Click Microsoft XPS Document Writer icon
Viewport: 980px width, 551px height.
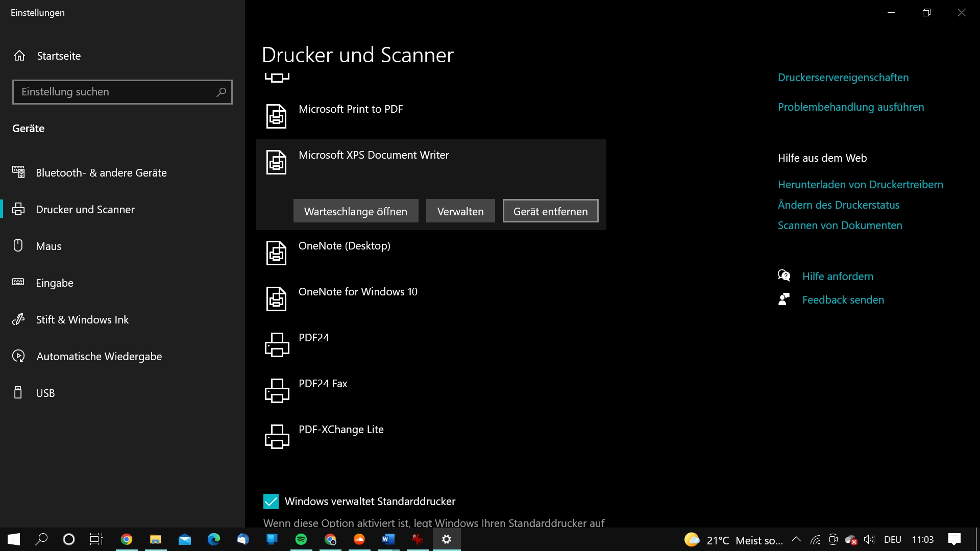(276, 162)
